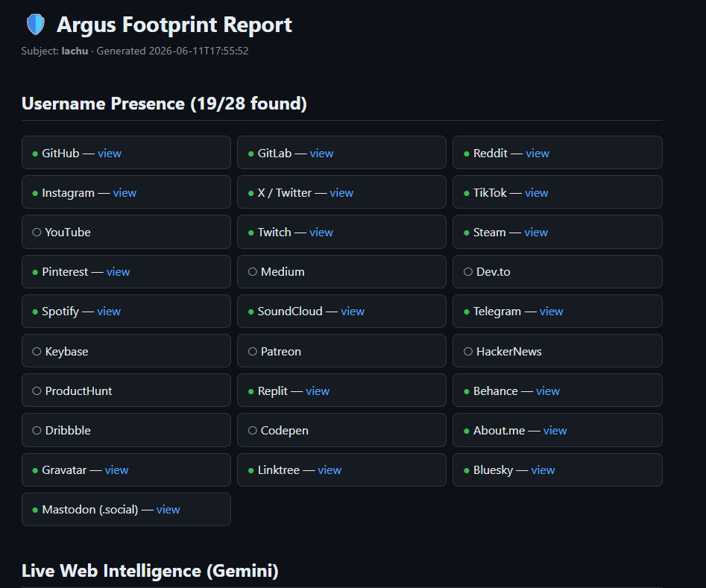Click the Username Presence section heading
This screenshot has height=588, width=706.
coord(164,104)
